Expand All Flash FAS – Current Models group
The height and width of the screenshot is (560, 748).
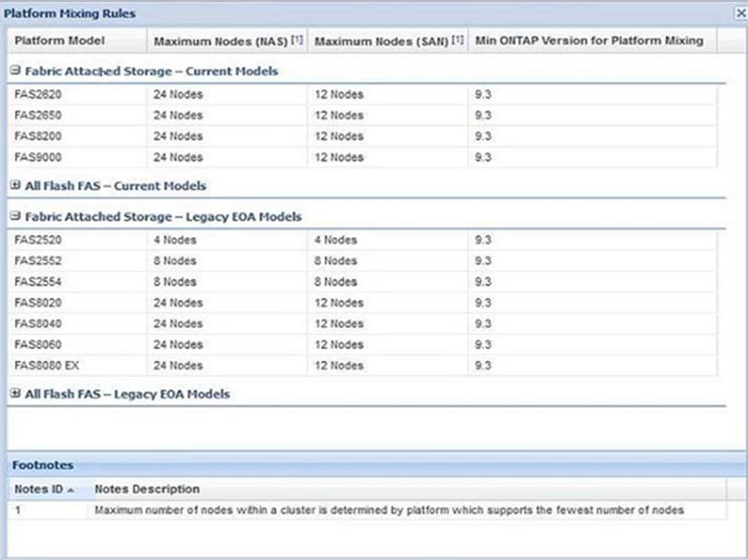coord(16,185)
